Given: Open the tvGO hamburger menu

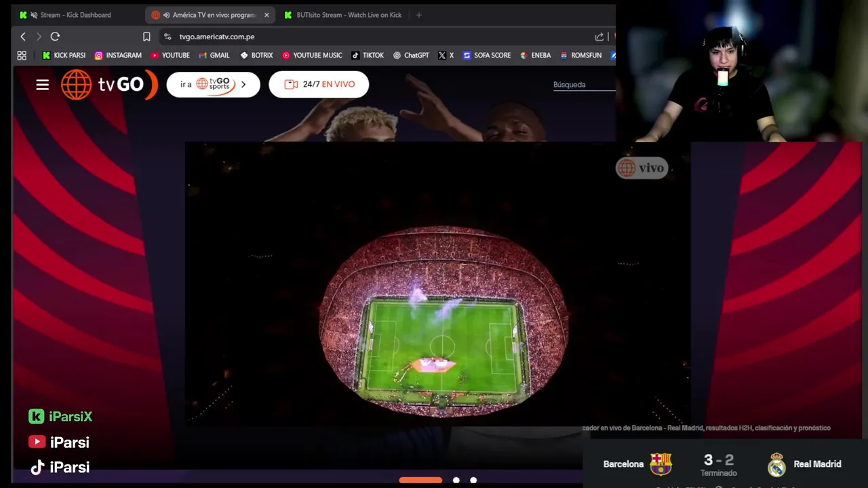Looking at the screenshot, I should pos(43,85).
